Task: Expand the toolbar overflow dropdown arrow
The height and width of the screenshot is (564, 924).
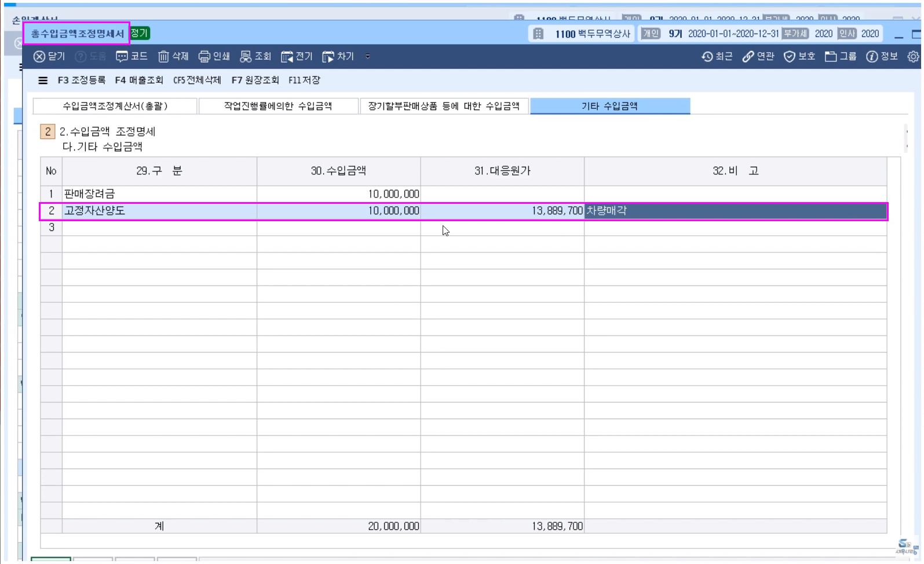Action: click(x=368, y=57)
